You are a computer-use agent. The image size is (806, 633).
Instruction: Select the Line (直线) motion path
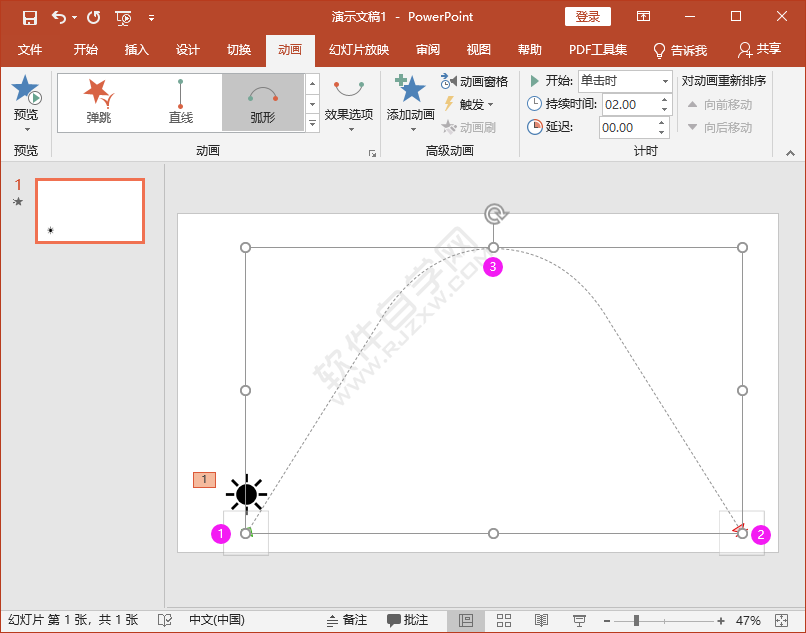click(181, 102)
